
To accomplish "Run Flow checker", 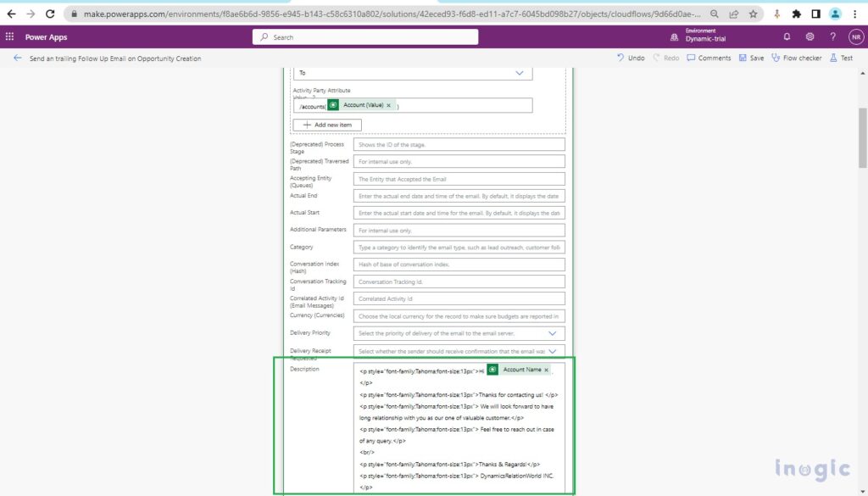I will coord(797,58).
